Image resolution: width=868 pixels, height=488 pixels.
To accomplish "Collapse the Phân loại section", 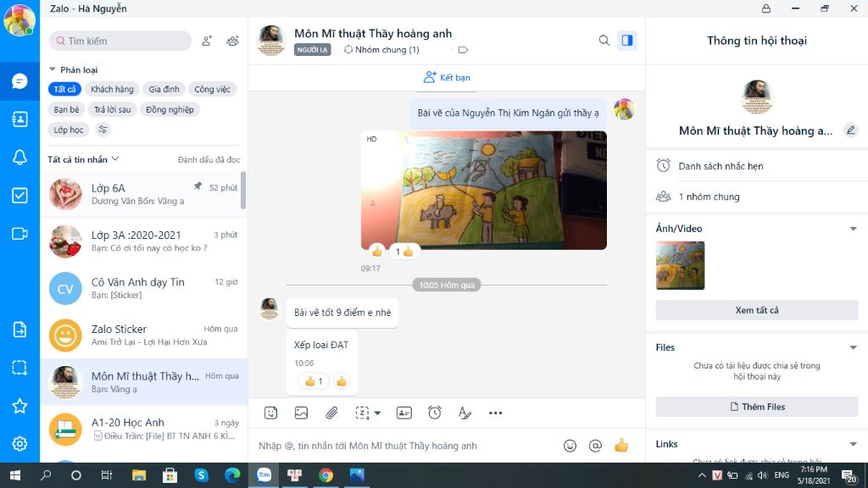I will pyautogui.click(x=53, y=69).
